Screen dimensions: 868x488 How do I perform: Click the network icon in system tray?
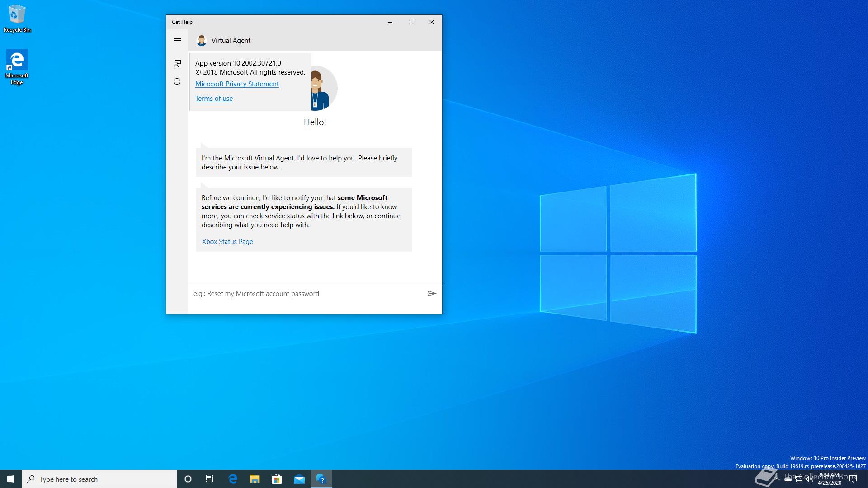(x=799, y=479)
